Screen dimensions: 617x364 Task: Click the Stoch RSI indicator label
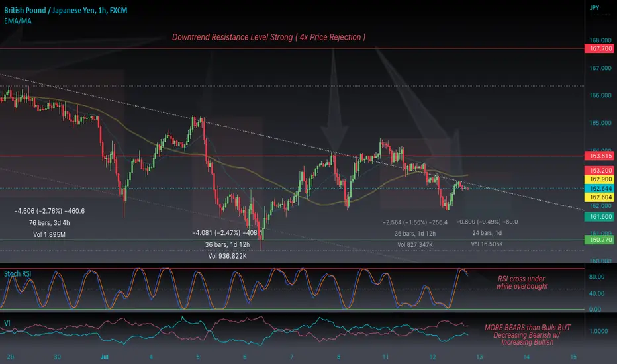point(17,273)
